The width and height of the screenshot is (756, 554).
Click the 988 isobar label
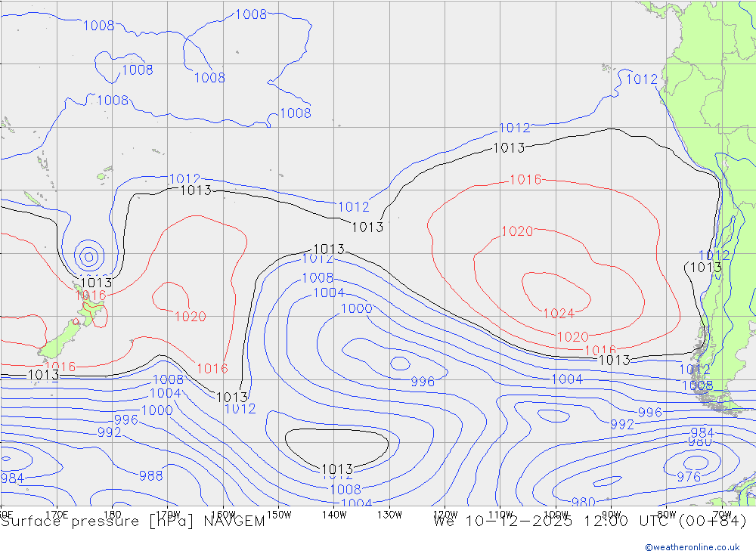click(x=151, y=476)
